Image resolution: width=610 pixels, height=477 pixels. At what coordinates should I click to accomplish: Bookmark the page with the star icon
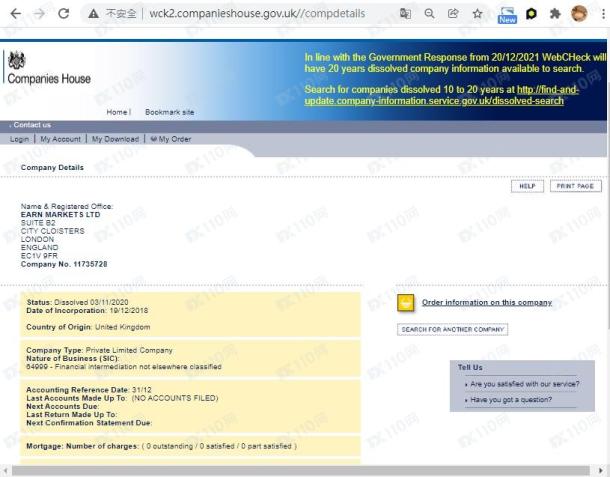coord(477,14)
